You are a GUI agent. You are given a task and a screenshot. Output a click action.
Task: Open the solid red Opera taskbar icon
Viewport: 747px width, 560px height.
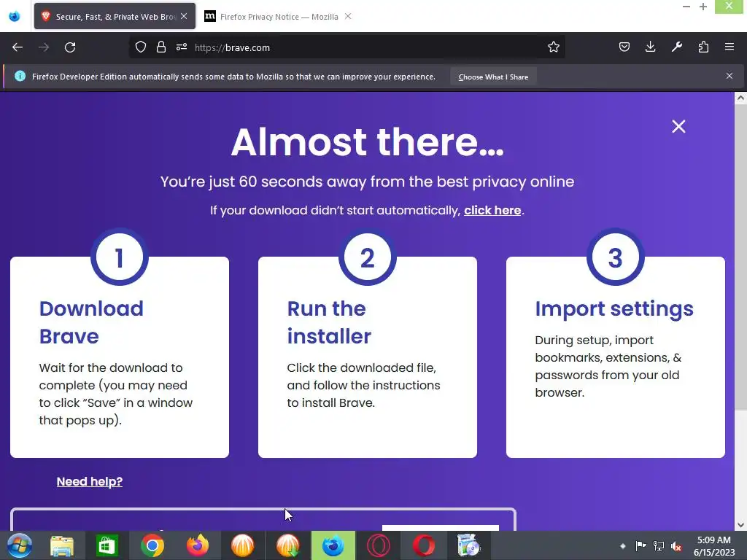(424, 545)
